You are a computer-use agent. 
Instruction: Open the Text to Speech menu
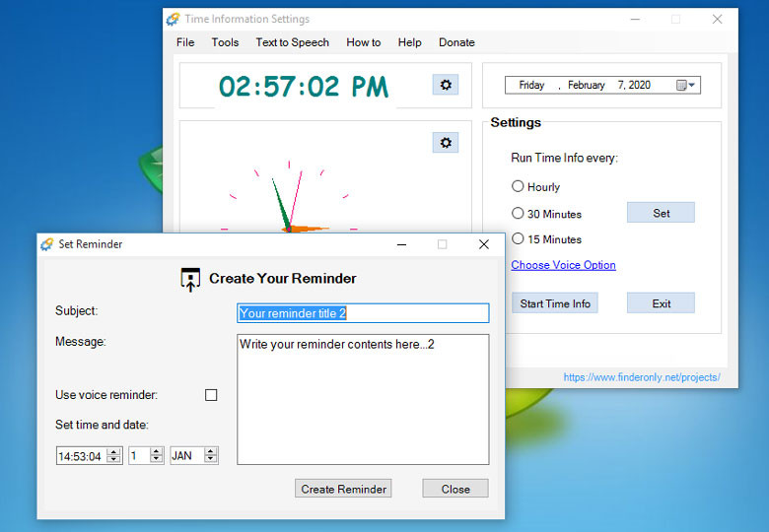click(292, 42)
